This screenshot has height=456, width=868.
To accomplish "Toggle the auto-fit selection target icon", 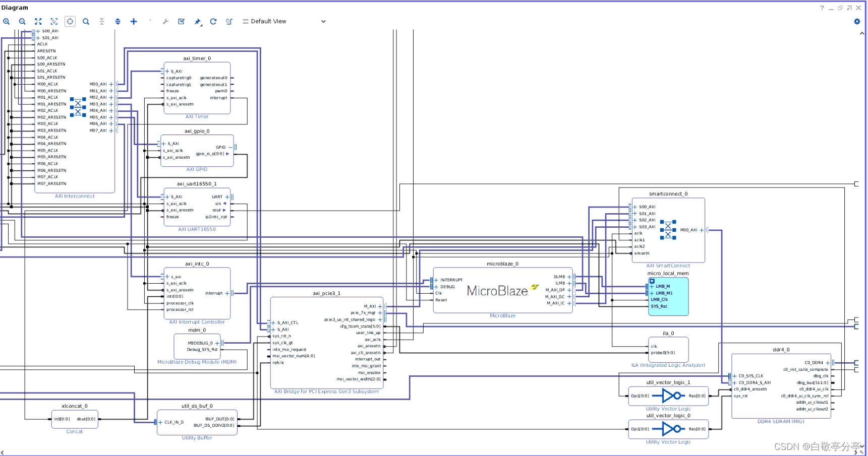I will click(x=70, y=21).
